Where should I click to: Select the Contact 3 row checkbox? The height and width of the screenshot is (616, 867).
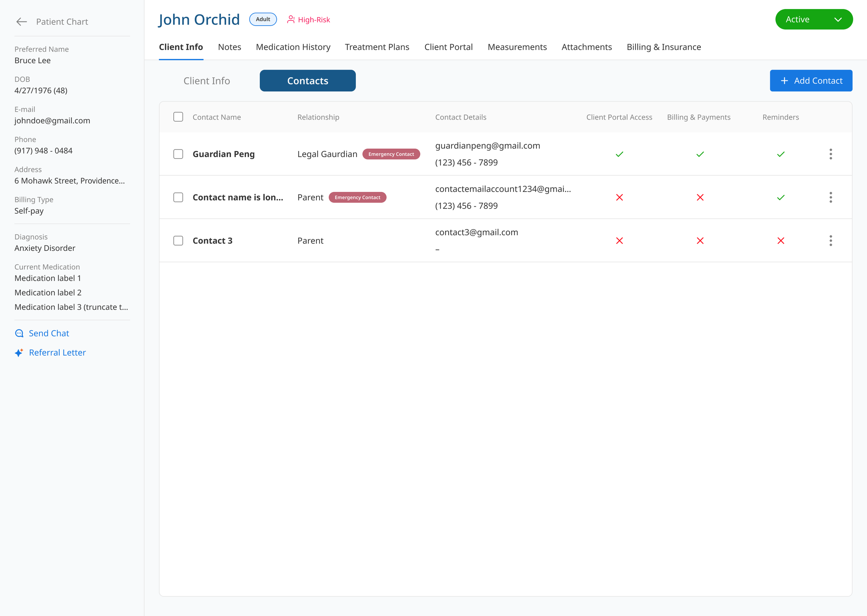click(178, 240)
